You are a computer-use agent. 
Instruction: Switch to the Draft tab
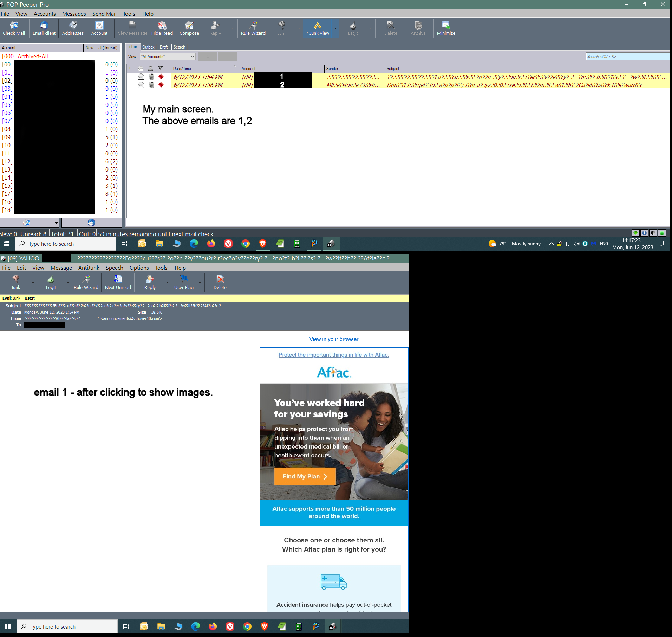164,47
